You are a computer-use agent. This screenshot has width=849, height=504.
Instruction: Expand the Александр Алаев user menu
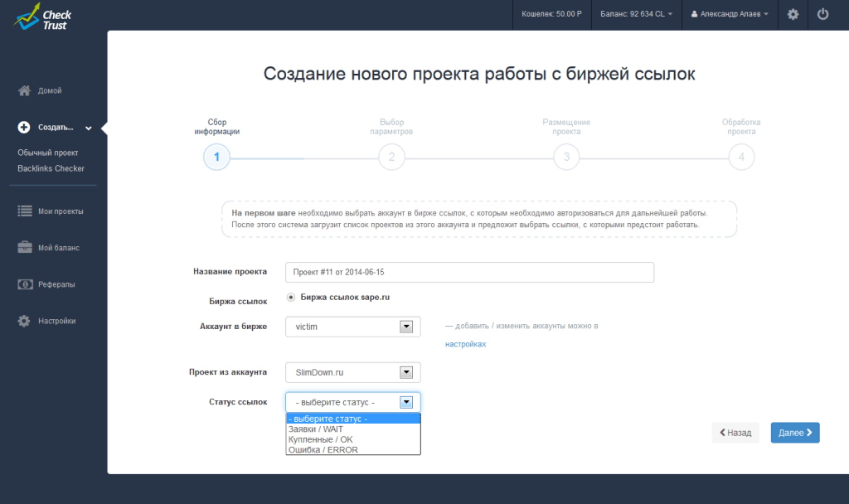[730, 14]
